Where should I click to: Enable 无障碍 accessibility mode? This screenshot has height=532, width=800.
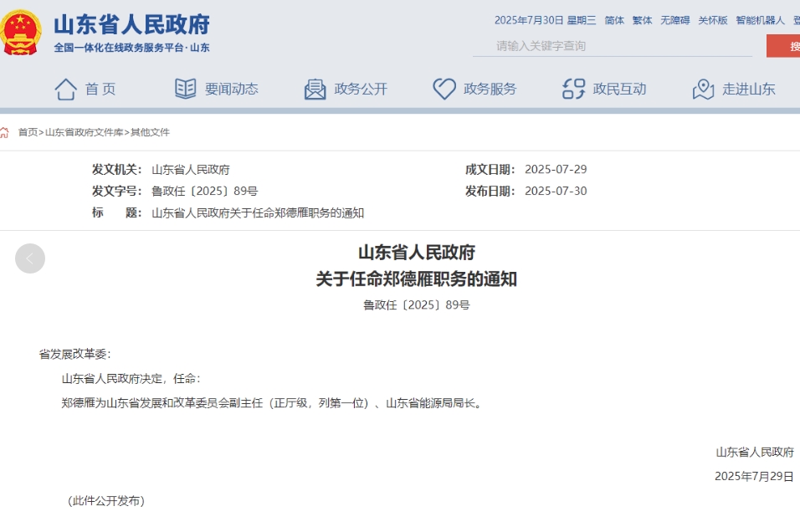coord(674,20)
